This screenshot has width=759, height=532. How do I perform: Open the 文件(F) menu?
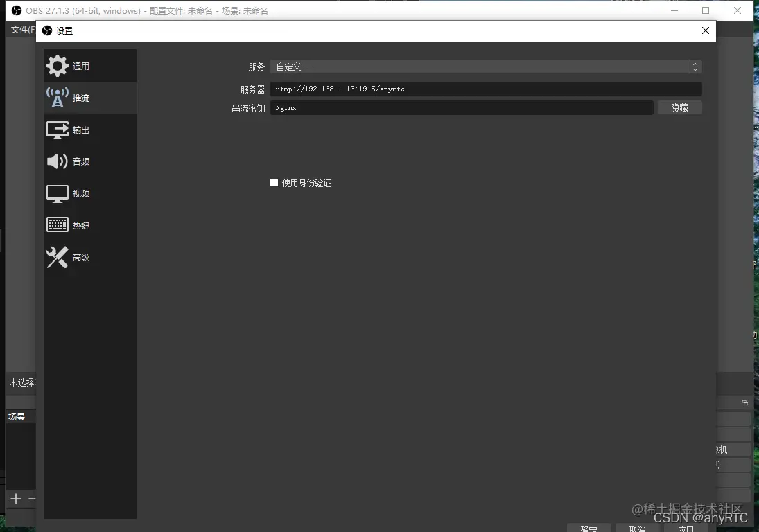pos(21,30)
